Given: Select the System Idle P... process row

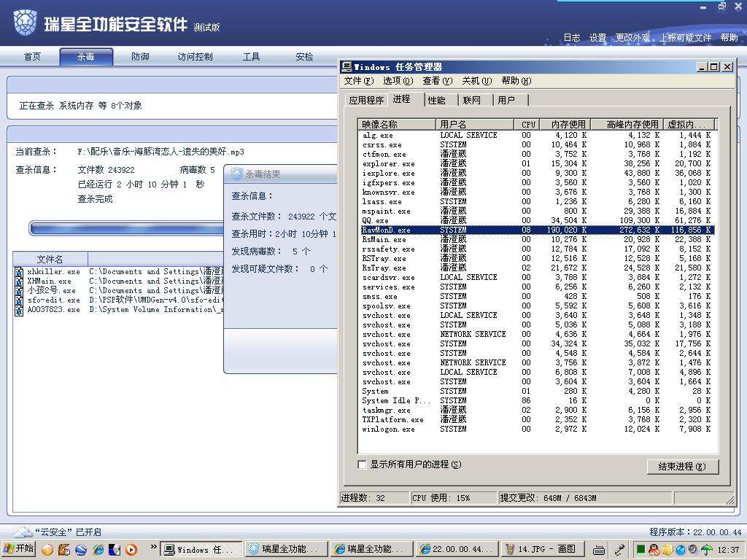Looking at the screenshot, I should tap(537, 400).
